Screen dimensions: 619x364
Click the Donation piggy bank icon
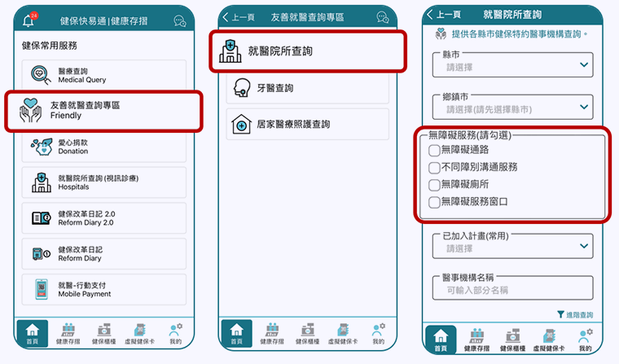pos(42,147)
